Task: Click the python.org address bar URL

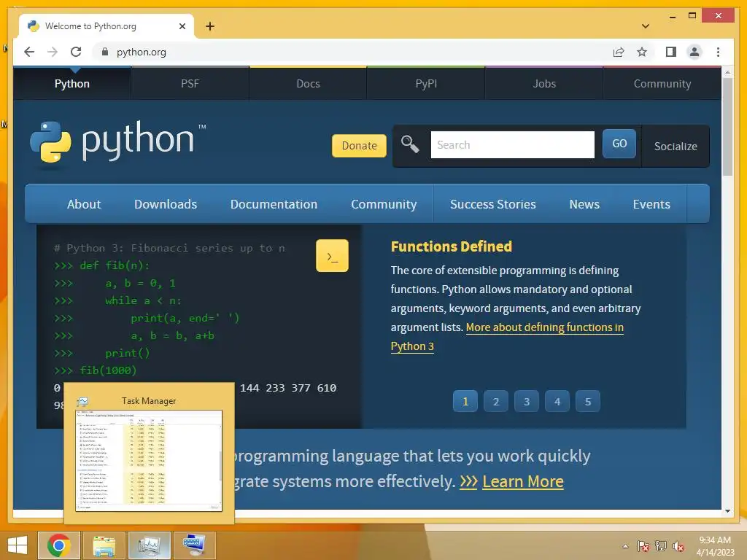Action: click(142, 52)
